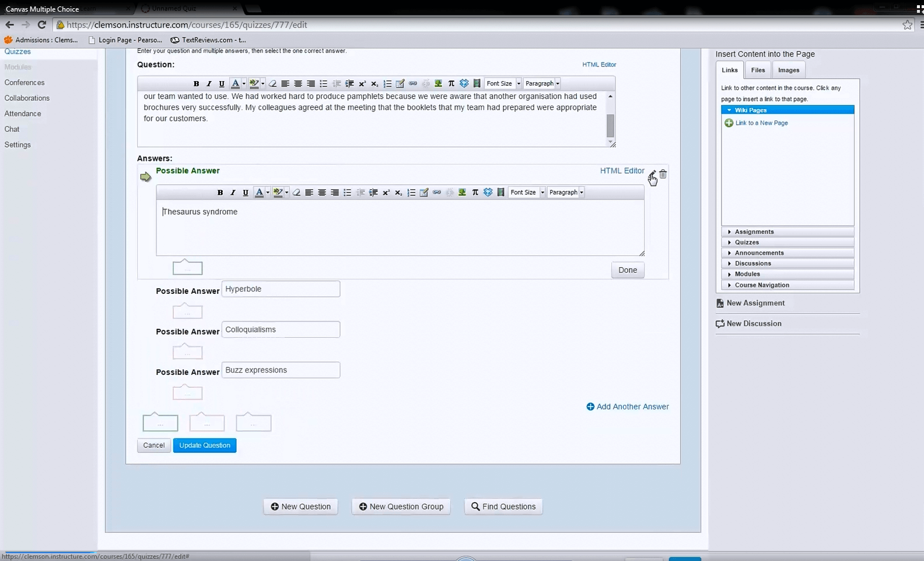Switch to the Files tab
Screen dimensions: 924x561
pyautogui.click(x=758, y=70)
